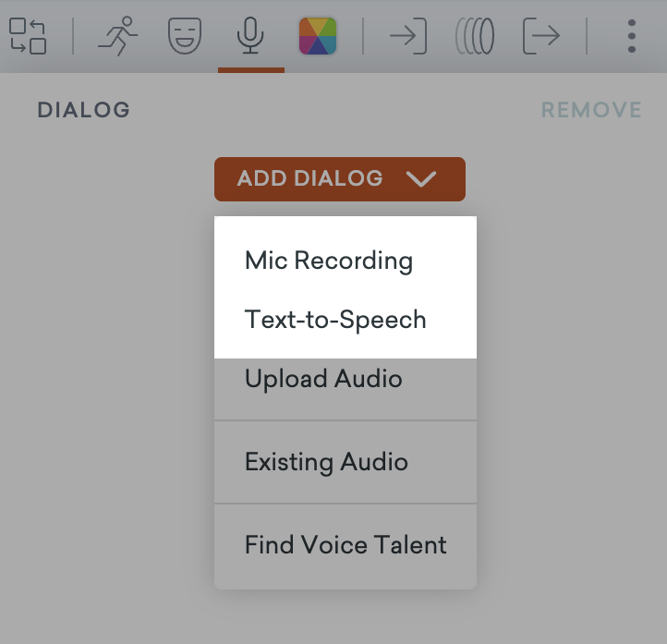Click the ADD DIALOG button label

[x=309, y=178]
